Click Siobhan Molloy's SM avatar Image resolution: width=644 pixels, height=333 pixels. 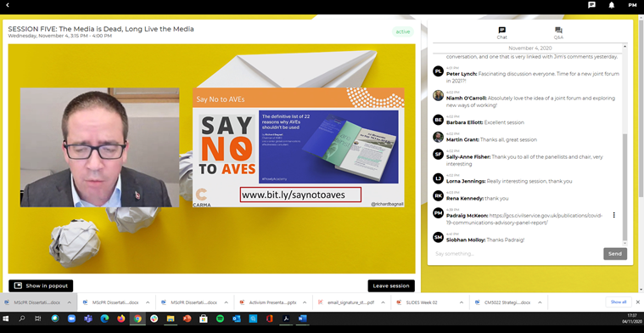tap(438, 237)
